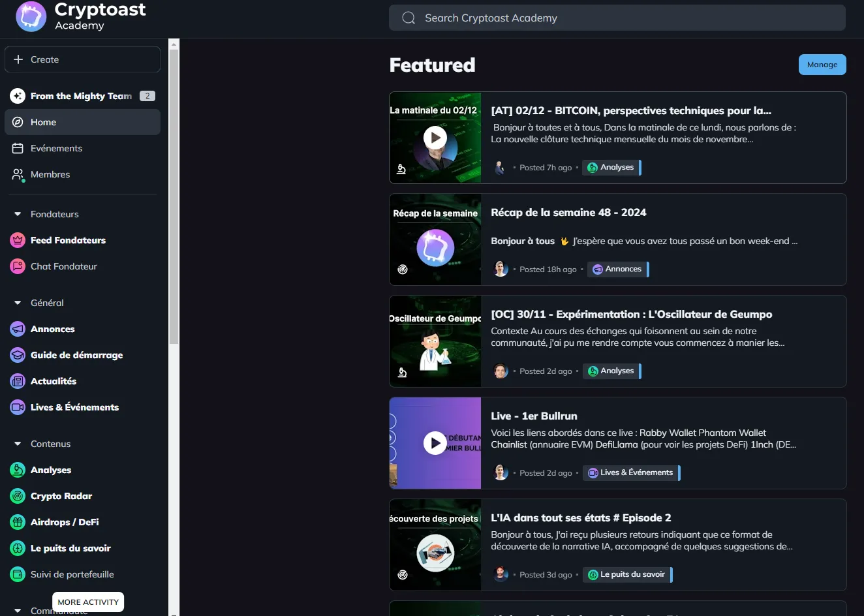Click the Suivi de portefeuille wallet icon

[18, 574]
